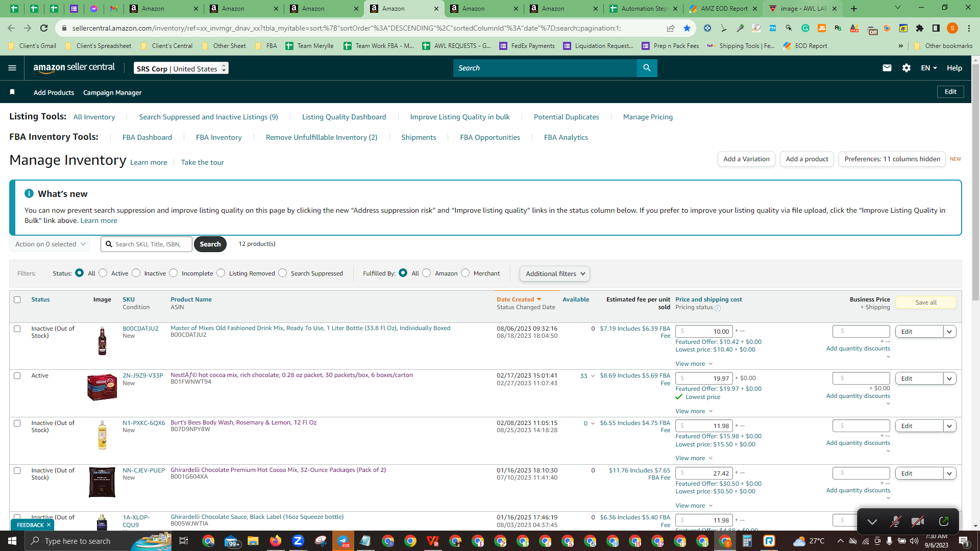Open the EN language dropdown
The height and width of the screenshot is (551, 980).
(929, 68)
